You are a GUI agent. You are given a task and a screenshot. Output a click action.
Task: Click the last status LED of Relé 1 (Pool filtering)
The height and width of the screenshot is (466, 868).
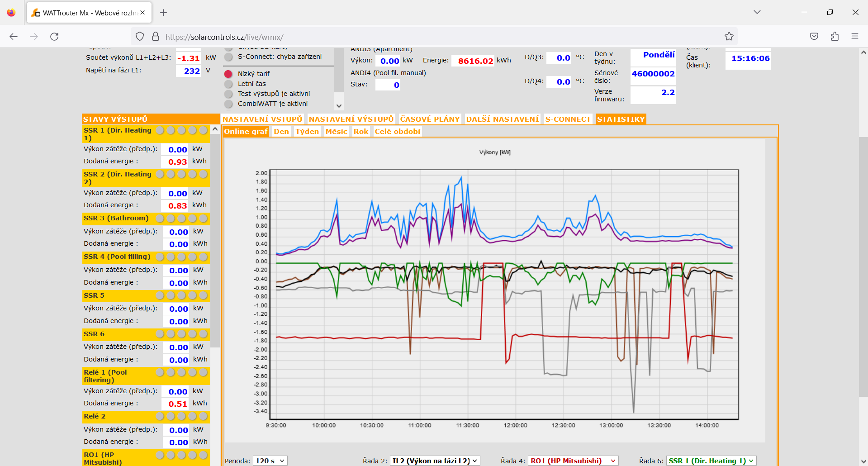pyautogui.click(x=204, y=373)
